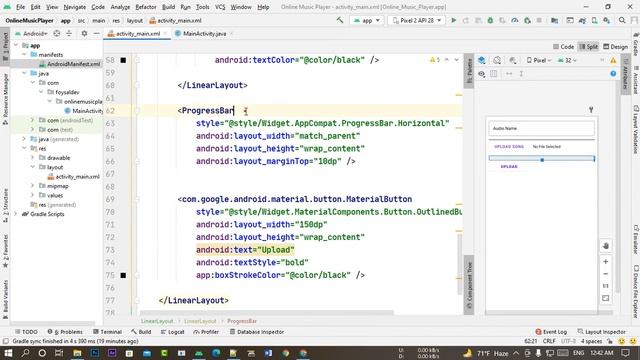640x360 pixels.
Task: Open the Database Inspector tool window
Action: coord(256,332)
